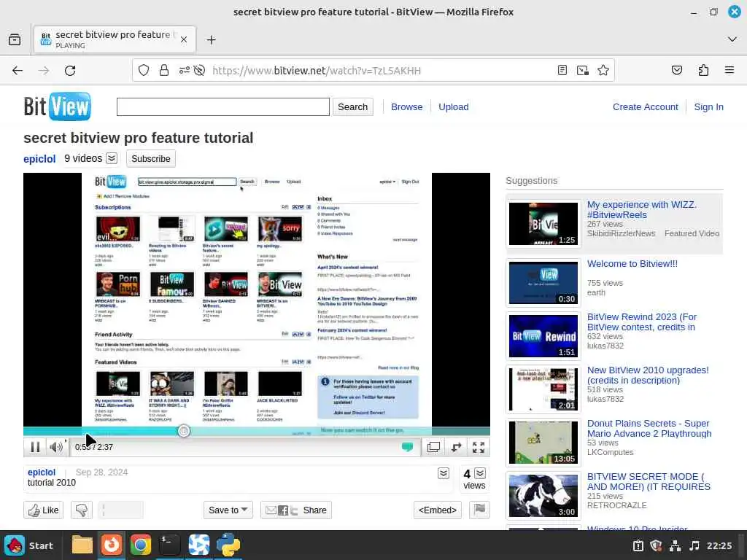Open epiclol channel link under title
The image size is (747, 560).
tap(39, 158)
